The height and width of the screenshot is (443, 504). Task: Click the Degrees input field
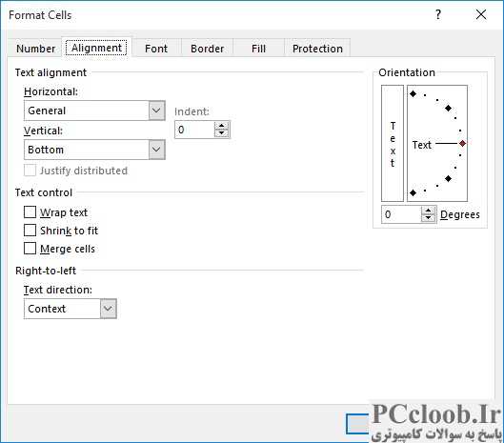click(401, 214)
